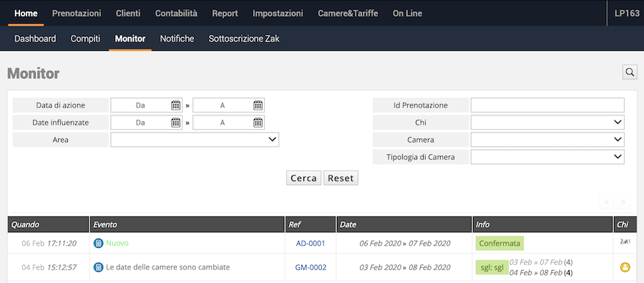Expand the Tipologia di Camera dropdown

point(547,157)
